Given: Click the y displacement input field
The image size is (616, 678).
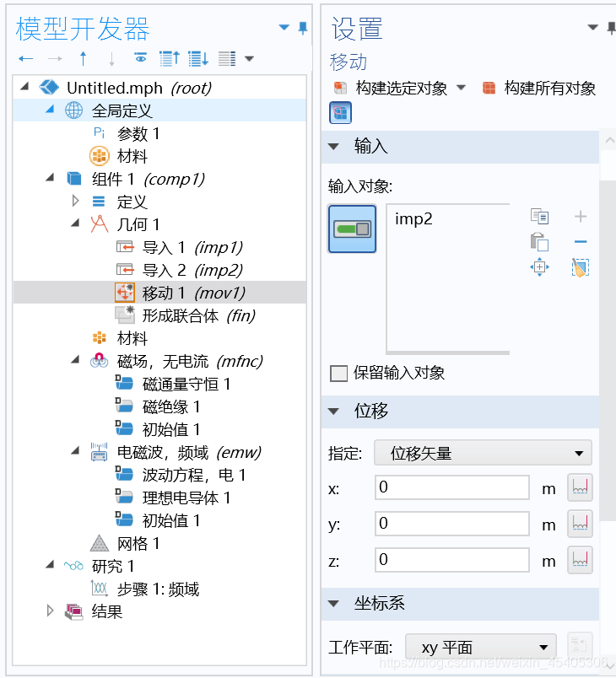Looking at the screenshot, I should 452,524.
